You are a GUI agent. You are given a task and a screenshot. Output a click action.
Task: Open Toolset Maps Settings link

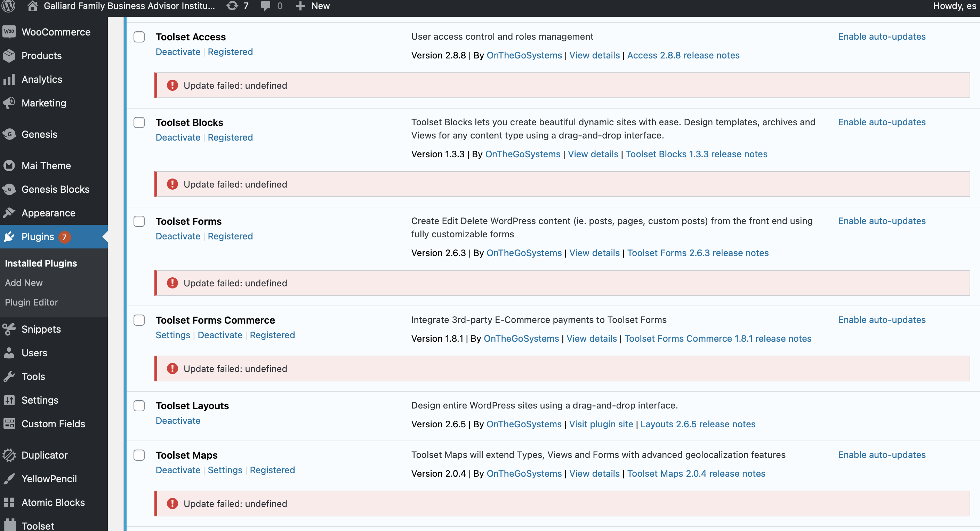pyautogui.click(x=225, y=470)
